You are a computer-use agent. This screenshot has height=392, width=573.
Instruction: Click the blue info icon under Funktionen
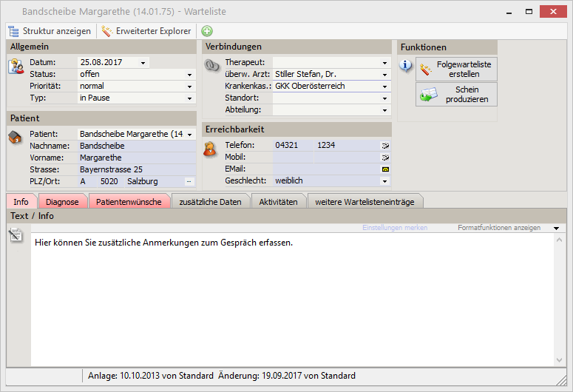click(x=406, y=66)
